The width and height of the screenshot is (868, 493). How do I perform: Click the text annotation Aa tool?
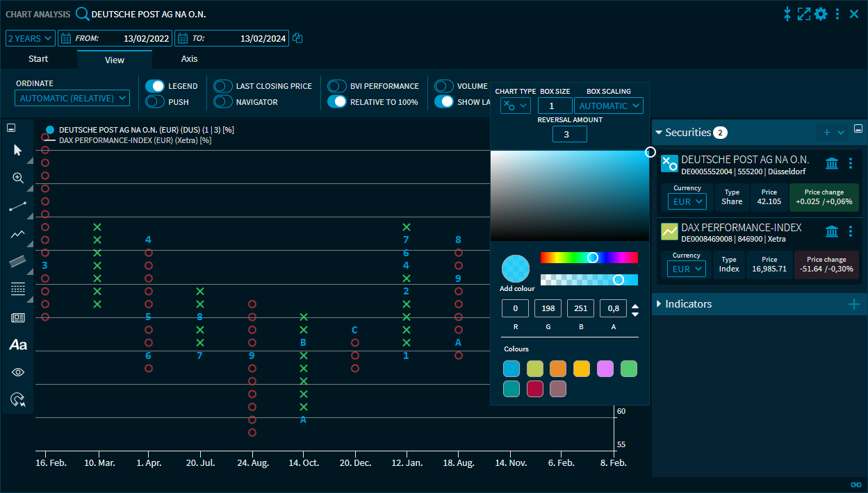click(18, 344)
